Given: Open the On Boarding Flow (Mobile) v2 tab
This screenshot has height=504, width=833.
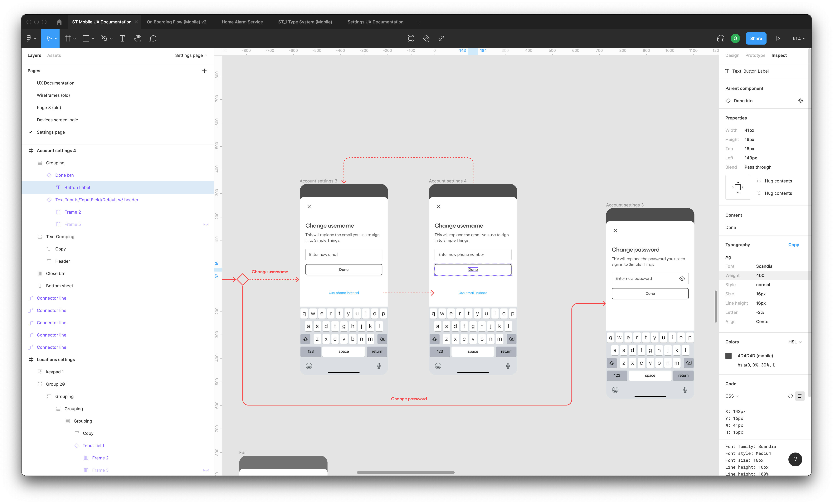Looking at the screenshot, I should coord(177,22).
